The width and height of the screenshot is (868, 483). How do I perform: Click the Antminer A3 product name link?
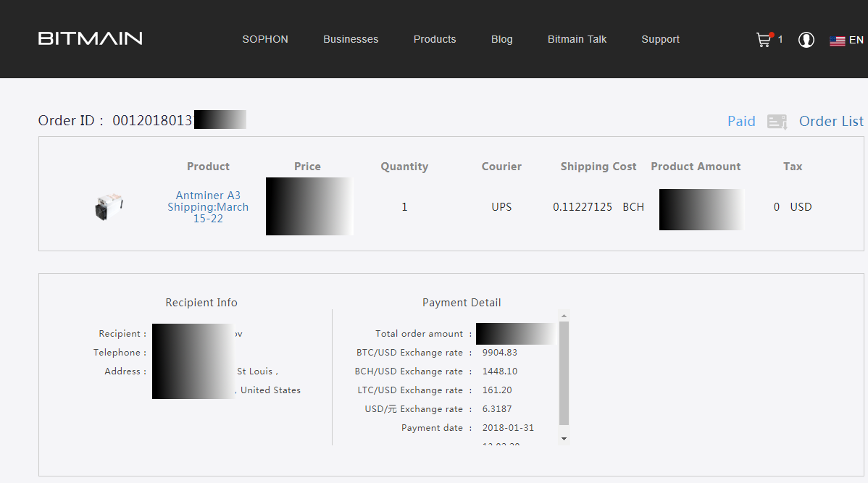click(x=208, y=196)
